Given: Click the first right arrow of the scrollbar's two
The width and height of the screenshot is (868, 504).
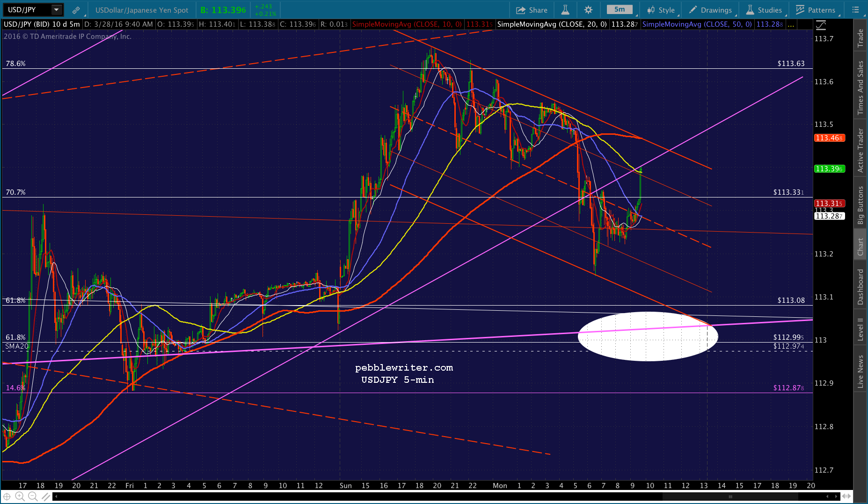Looking at the screenshot, I should [x=827, y=497].
